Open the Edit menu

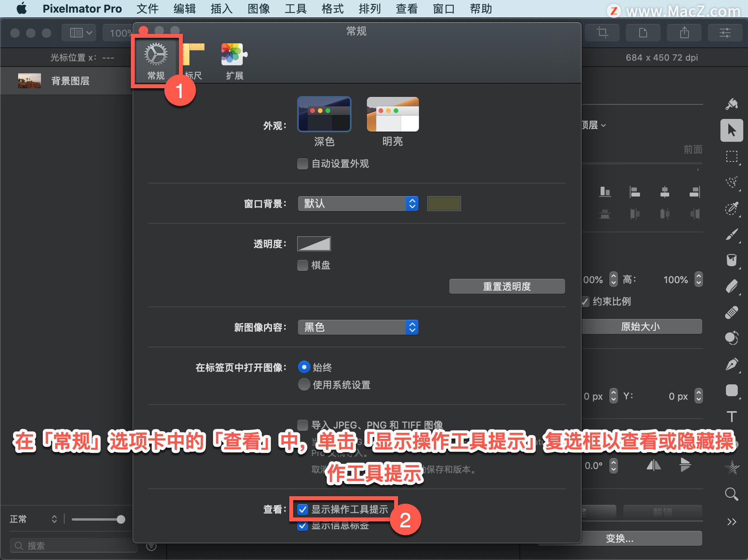tap(184, 9)
